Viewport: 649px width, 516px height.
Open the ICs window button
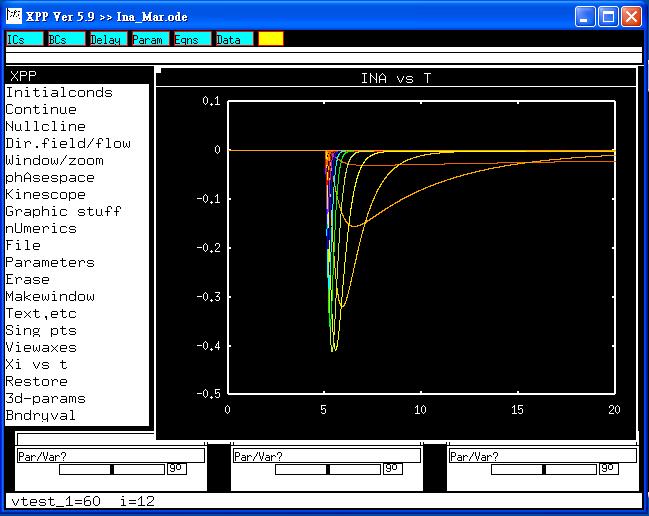click(x=24, y=39)
